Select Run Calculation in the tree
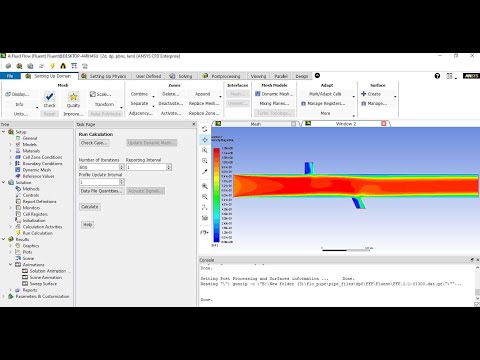Viewport: 480px width, 360px height. tap(37, 233)
